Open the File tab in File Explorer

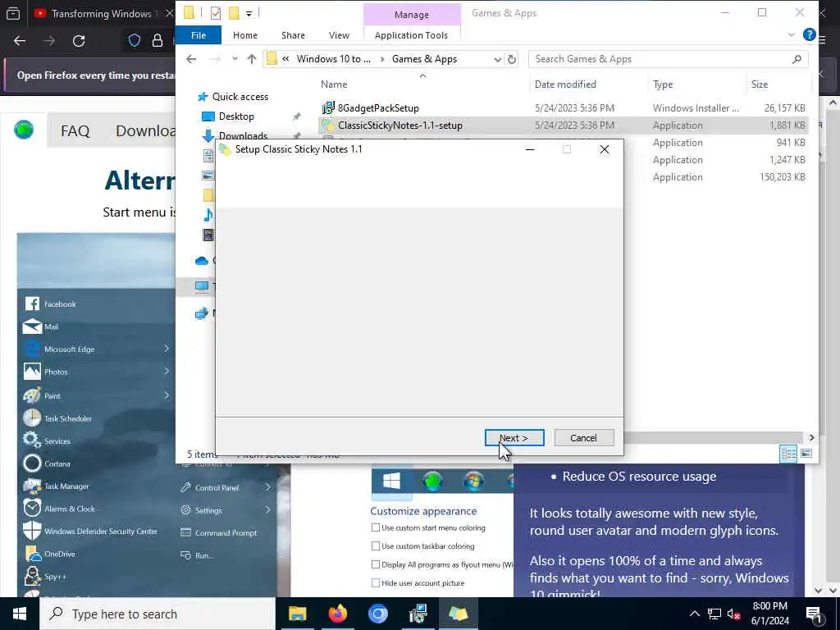(199, 35)
